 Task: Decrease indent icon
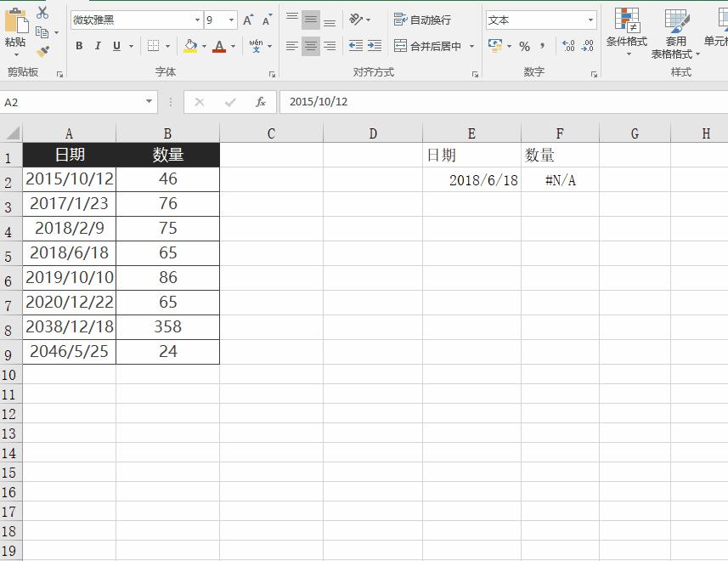[x=356, y=46]
